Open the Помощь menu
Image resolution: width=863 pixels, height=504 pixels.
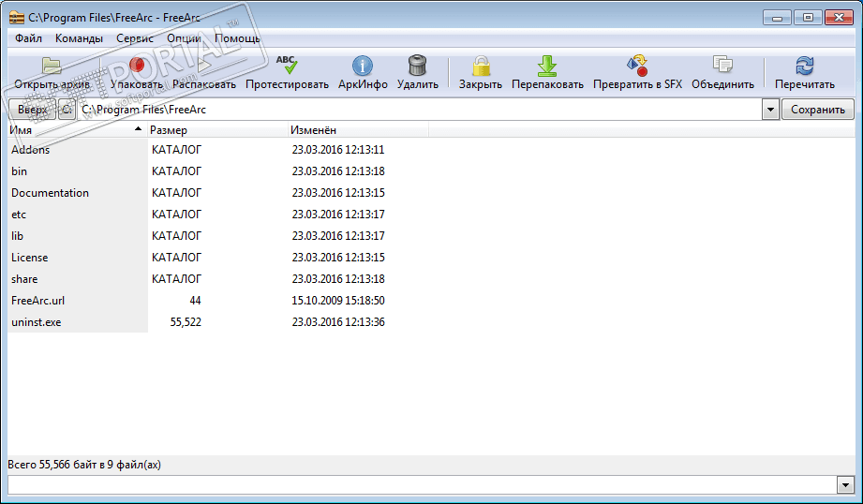pos(237,38)
